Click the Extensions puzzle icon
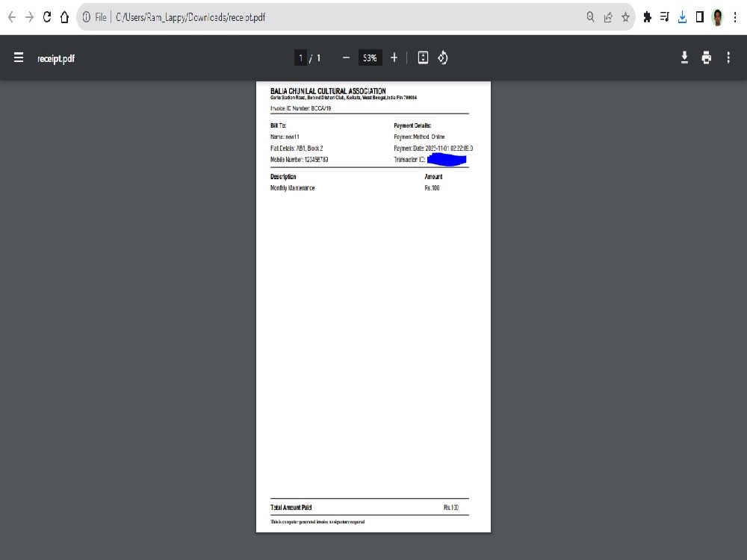The image size is (747, 560). pyautogui.click(x=647, y=16)
